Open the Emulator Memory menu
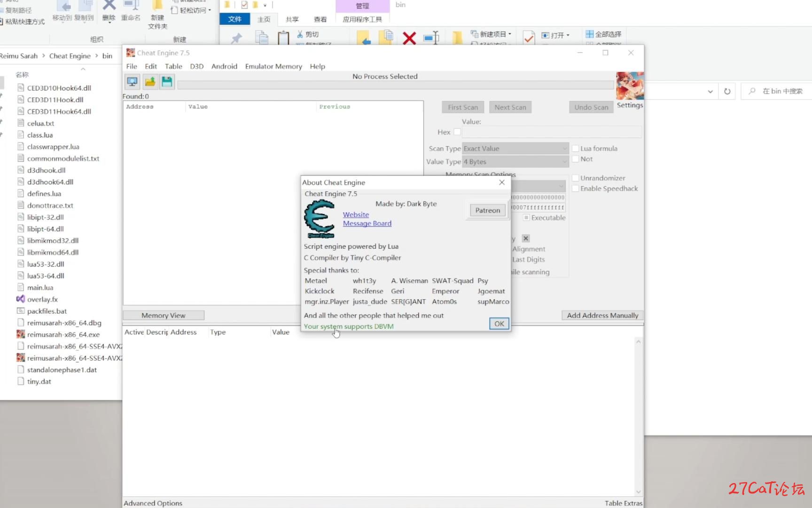The height and width of the screenshot is (508, 812). click(273, 66)
